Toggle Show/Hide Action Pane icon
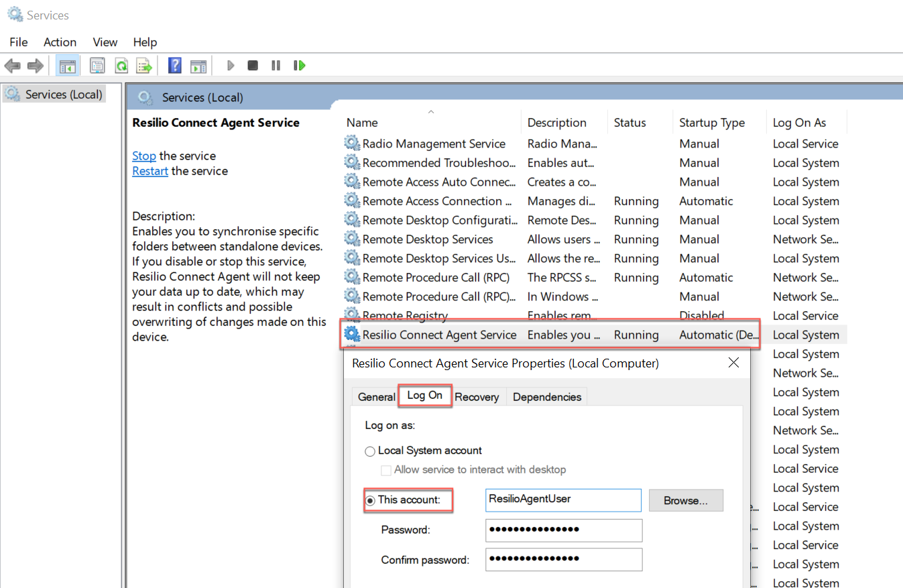 click(198, 66)
